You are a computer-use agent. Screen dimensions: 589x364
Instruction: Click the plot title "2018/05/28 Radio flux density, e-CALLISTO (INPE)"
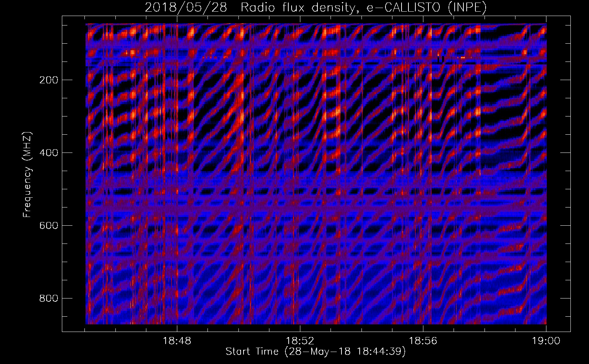316,7
